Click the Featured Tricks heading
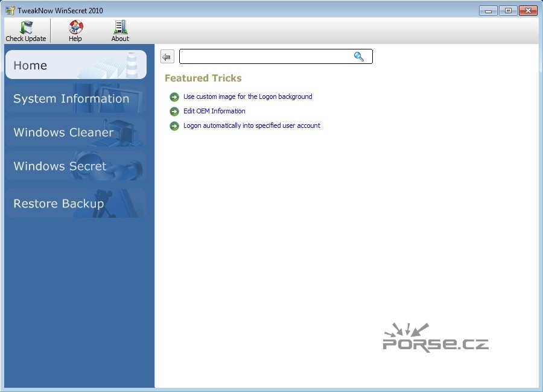This screenshot has width=543, height=392. tap(203, 78)
